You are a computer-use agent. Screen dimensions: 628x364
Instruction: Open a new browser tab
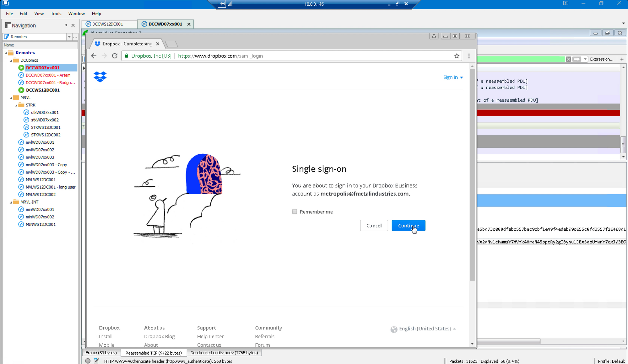171,44
